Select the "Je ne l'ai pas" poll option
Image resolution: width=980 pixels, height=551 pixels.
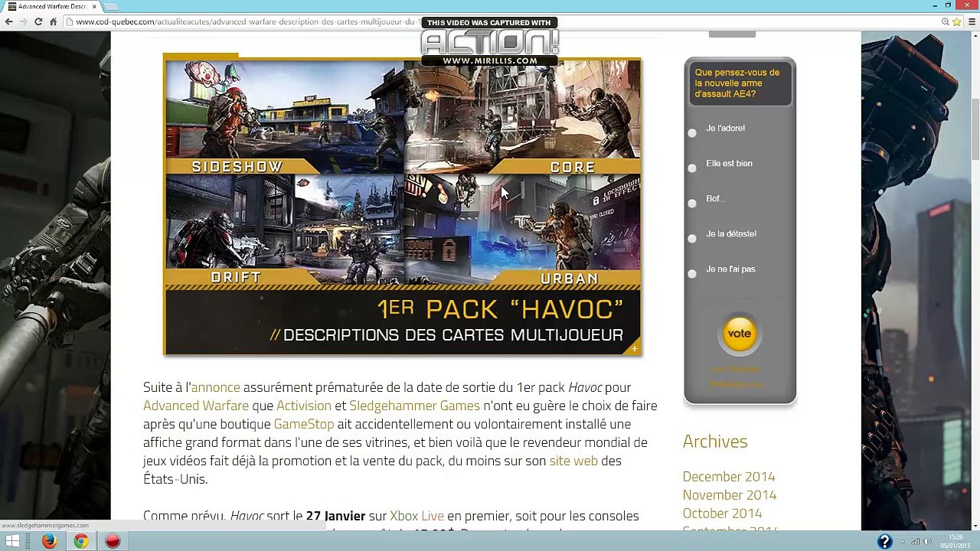pyautogui.click(x=692, y=274)
